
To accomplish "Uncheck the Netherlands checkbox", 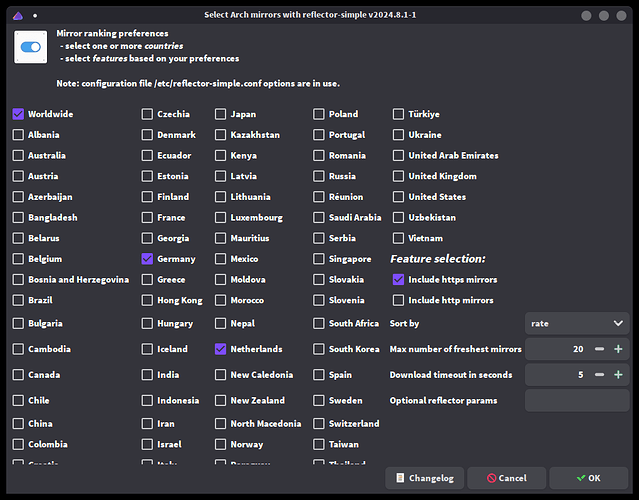I will 220,349.
